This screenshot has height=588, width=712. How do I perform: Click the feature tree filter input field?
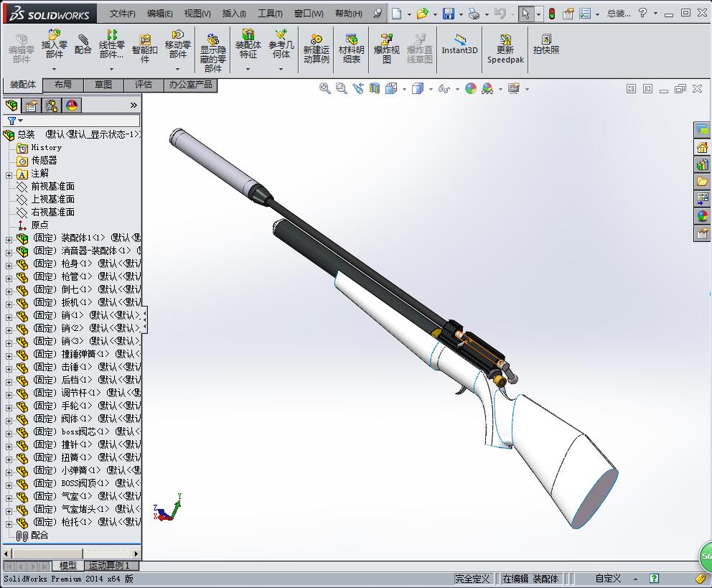(x=82, y=121)
